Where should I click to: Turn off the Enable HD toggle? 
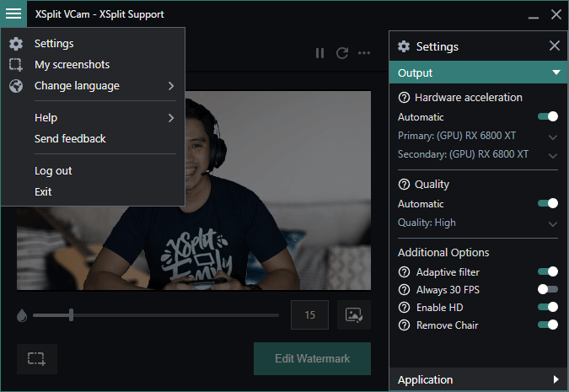coord(548,307)
